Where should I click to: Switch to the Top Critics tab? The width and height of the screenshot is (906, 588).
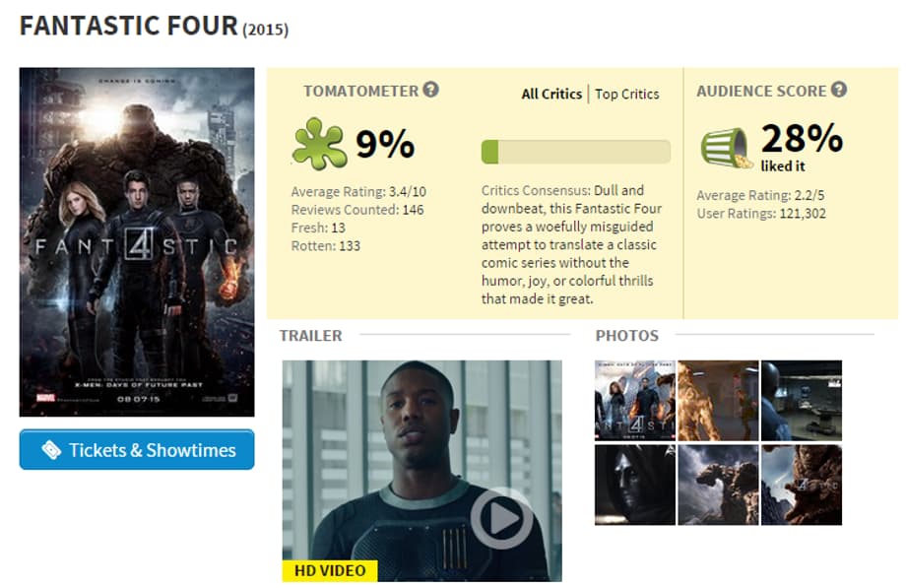tap(627, 94)
